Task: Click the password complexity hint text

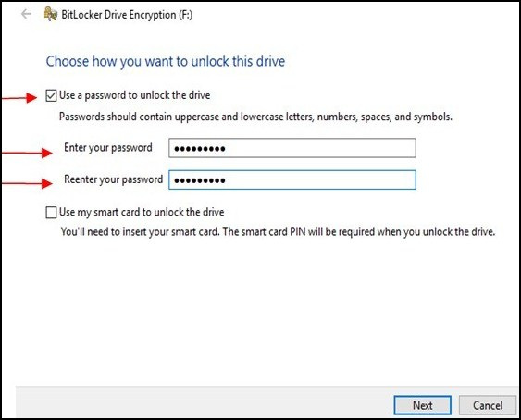Action: point(255,117)
